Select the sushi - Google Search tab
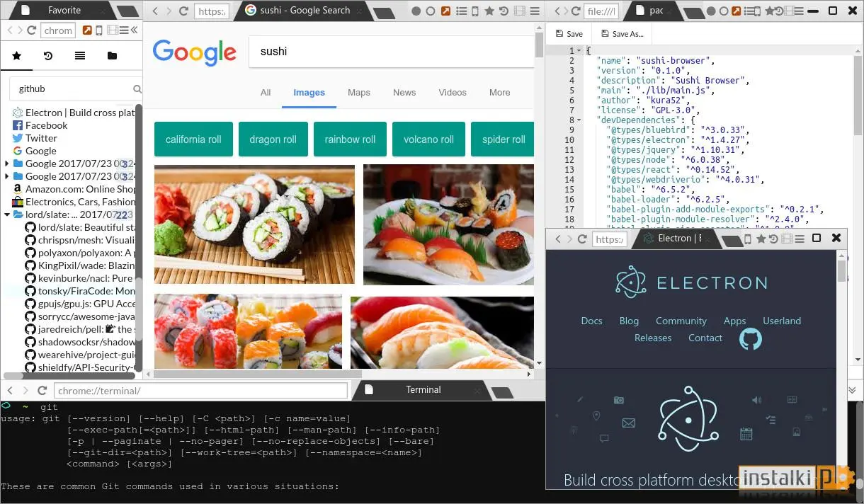Screen dimensions: 864x504 [305, 11]
